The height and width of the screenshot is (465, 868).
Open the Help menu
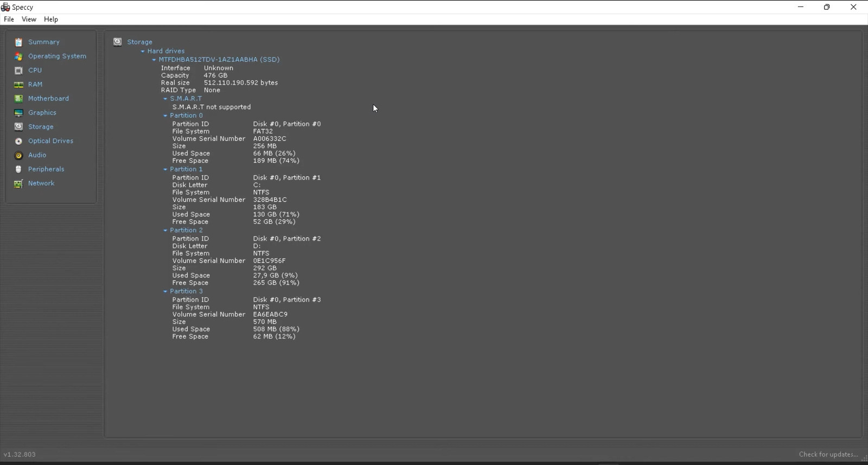tap(51, 20)
